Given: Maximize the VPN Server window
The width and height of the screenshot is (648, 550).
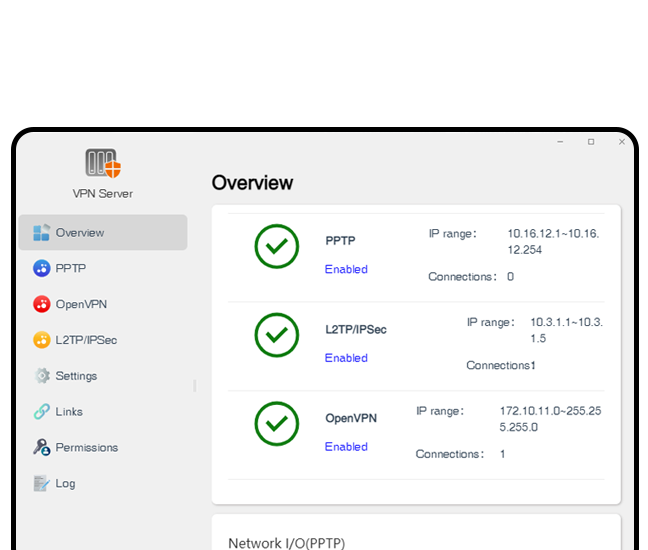Looking at the screenshot, I should pyautogui.click(x=591, y=142).
